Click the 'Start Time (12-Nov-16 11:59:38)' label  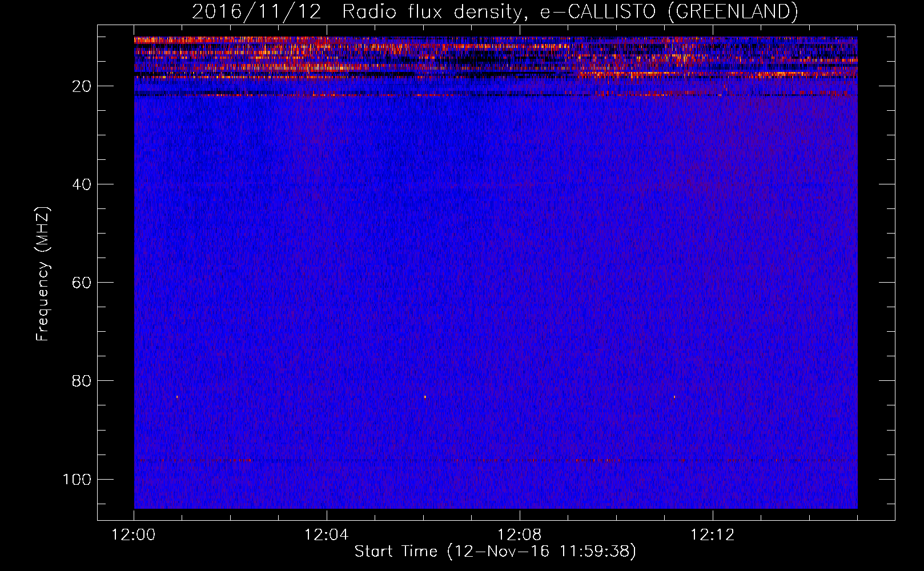pos(495,552)
